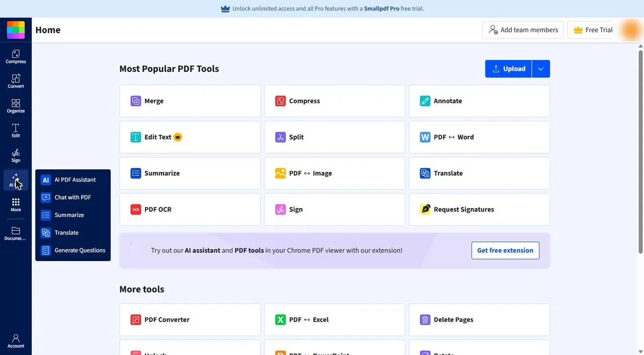Click the Upload button
Viewport: 644px width, 355px height.
(x=508, y=69)
